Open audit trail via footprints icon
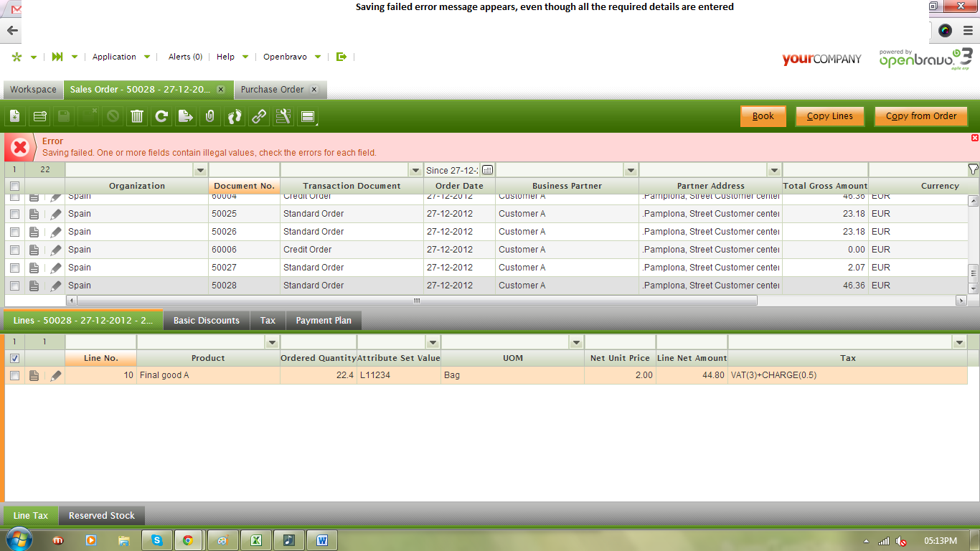 (x=235, y=116)
